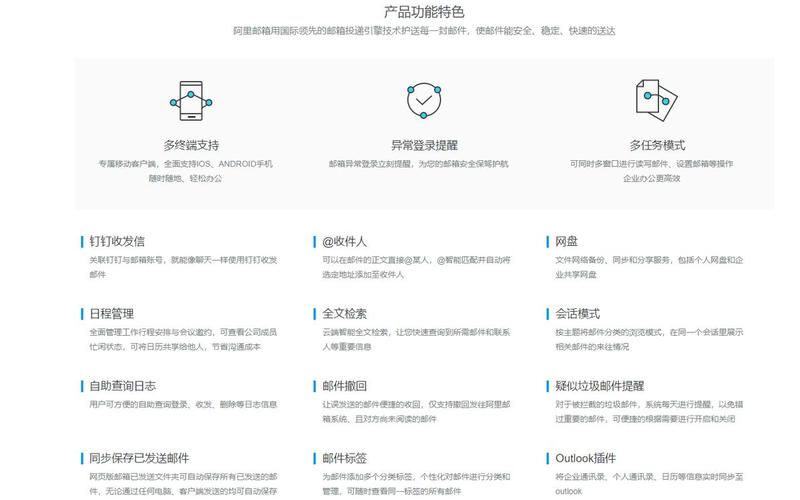Screen dimensions: 800x500
Task: Click the description starting 可以在邮件的正文直接@某人
Action: coord(416,267)
